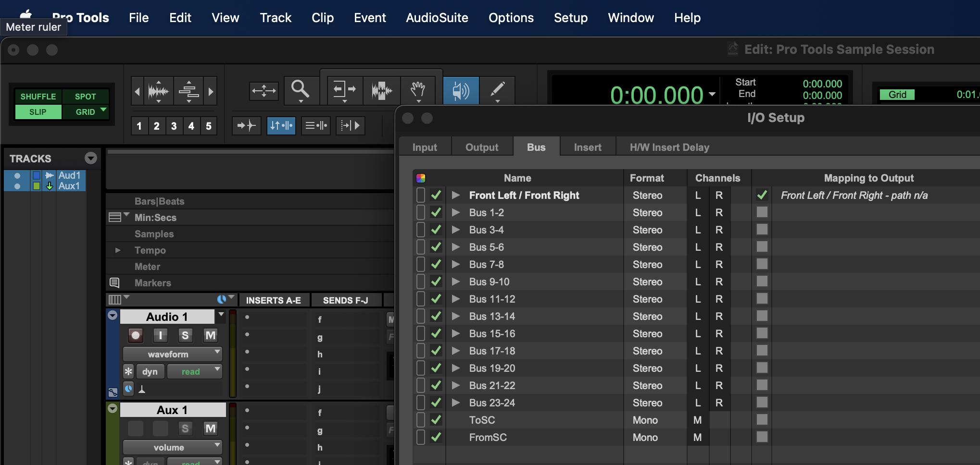
Task: Click the Markers ruler icon
Action: tap(114, 283)
